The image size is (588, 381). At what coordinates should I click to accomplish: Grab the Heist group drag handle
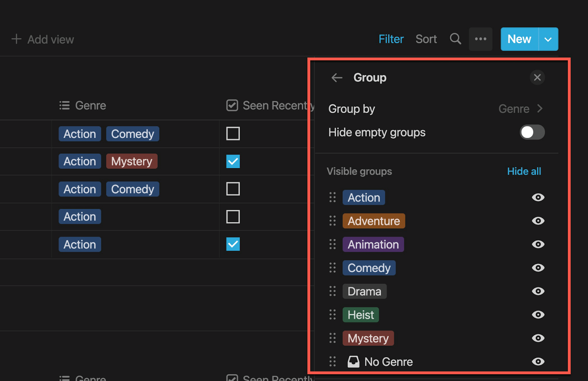click(333, 315)
